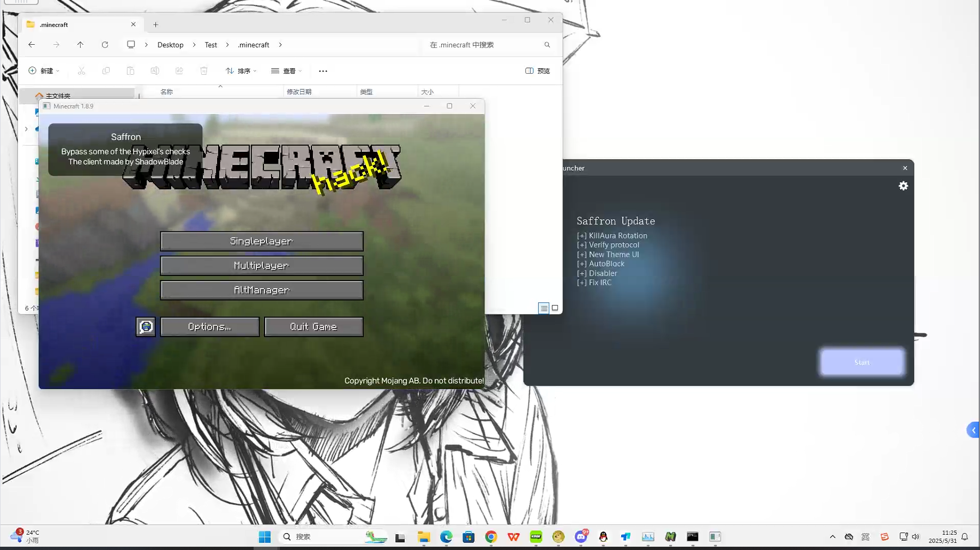The image size is (980, 550).
Task: Click the Copy icon in Explorer toolbar
Action: (x=106, y=71)
